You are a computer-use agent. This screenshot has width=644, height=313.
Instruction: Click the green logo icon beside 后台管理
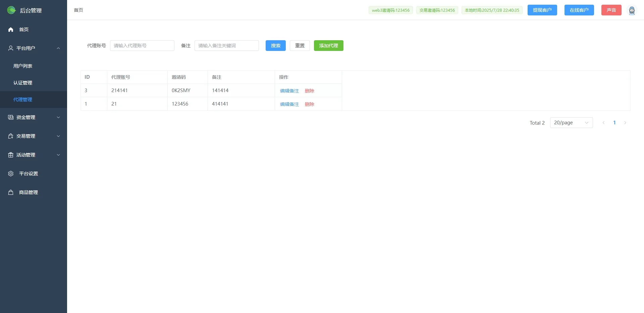pos(11,10)
